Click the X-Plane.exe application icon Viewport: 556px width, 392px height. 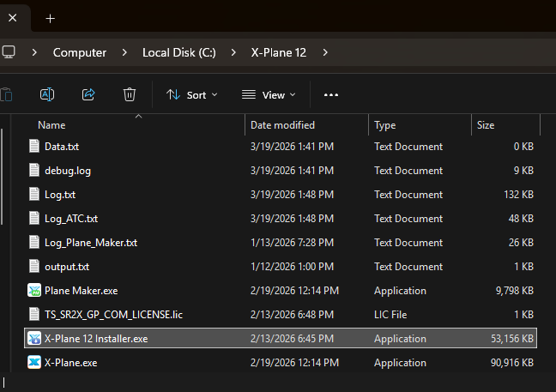tap(34, 362)
